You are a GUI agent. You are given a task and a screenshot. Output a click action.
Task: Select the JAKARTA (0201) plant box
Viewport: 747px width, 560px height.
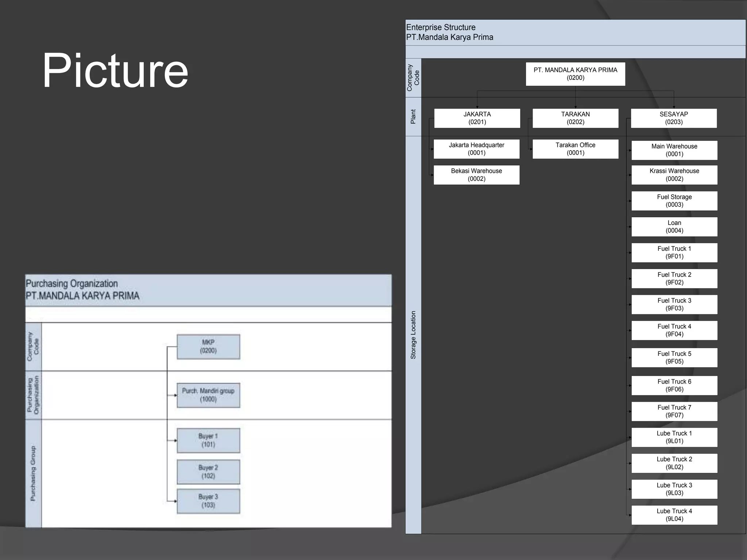(x=477, y=118)
